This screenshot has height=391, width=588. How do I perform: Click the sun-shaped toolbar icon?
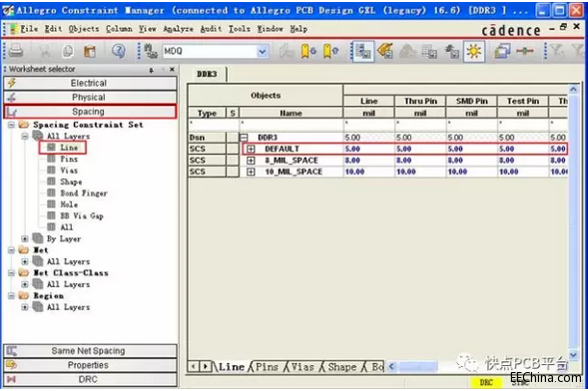(x=474, y=51)
